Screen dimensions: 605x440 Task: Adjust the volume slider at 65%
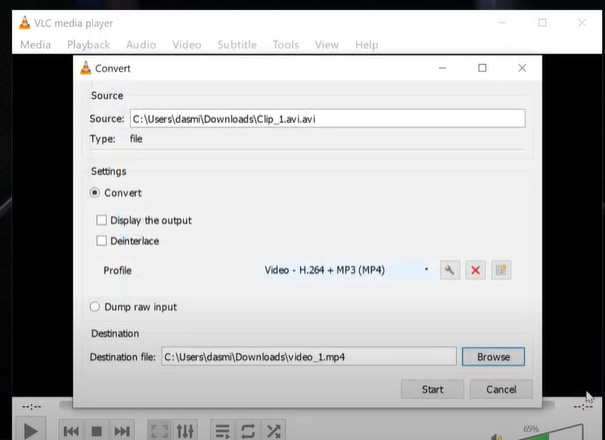[552, 433]
